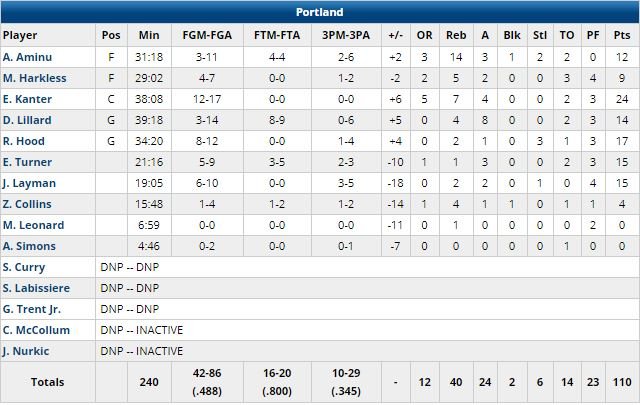Click the Z. Collins link
The image size is (640, 405).
coord(27,203)
